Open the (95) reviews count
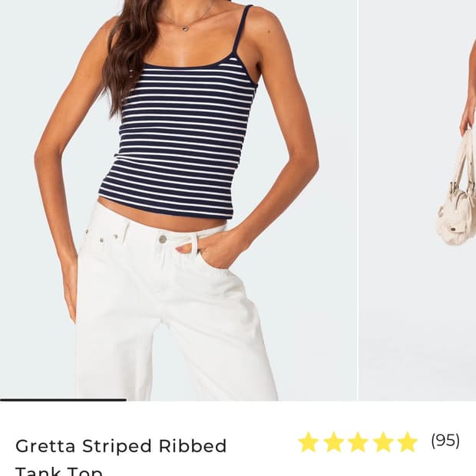The width and height of the screenshot is (476, 476). (x=445, y=441)
